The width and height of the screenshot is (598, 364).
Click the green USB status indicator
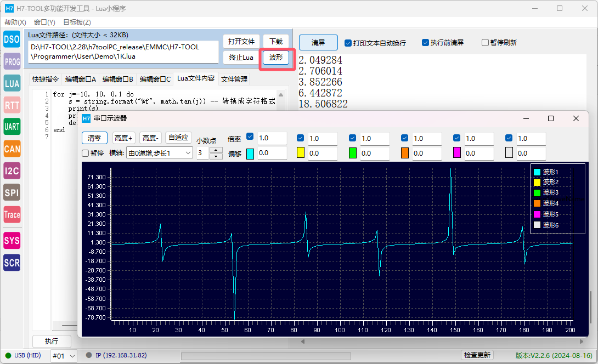coord(8,356)
